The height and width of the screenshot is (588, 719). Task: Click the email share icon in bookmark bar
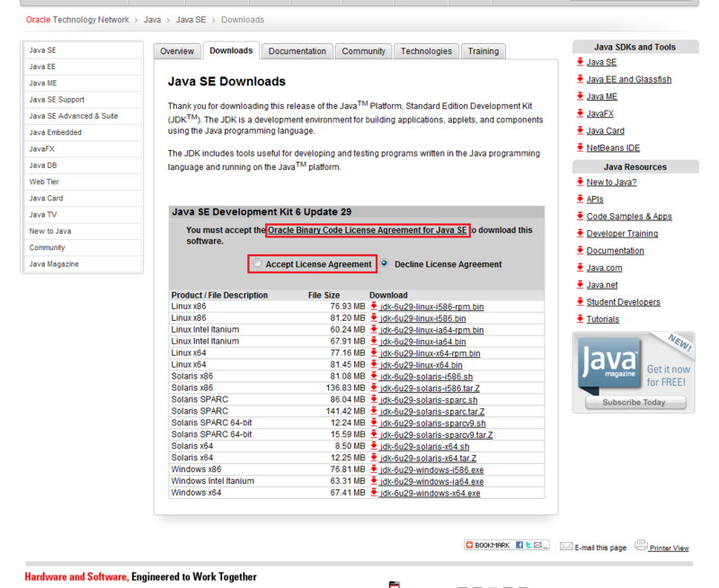point(537,545)
